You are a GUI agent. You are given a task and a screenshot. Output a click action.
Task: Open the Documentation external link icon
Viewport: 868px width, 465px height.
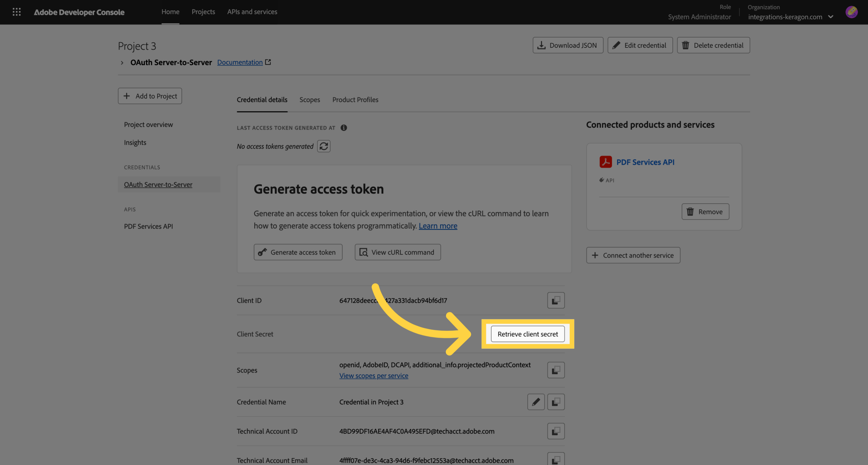click(268, 62)
